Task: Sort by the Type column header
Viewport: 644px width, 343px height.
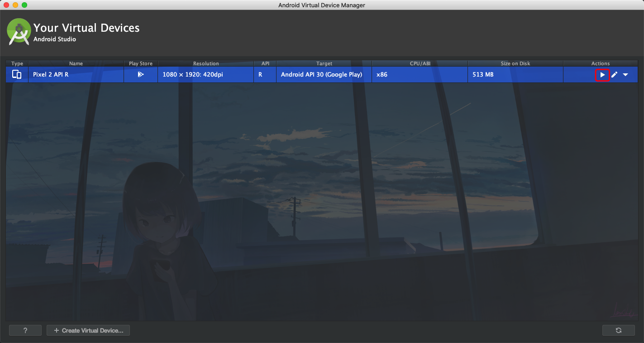Action: [17, 63]
